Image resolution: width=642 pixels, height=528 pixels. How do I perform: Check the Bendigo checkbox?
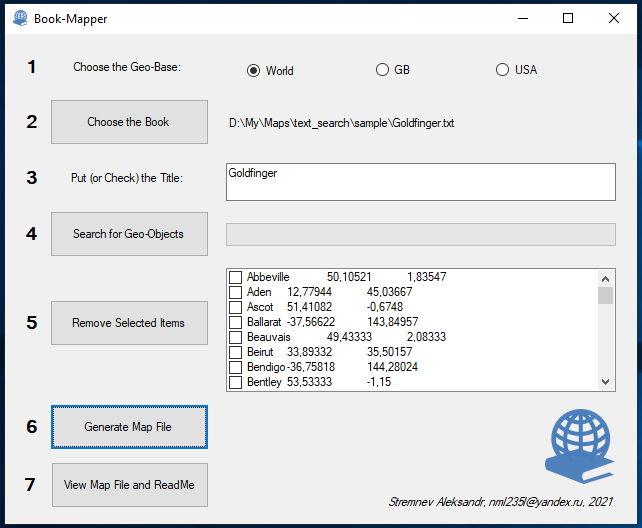click(x=235, y=367)
